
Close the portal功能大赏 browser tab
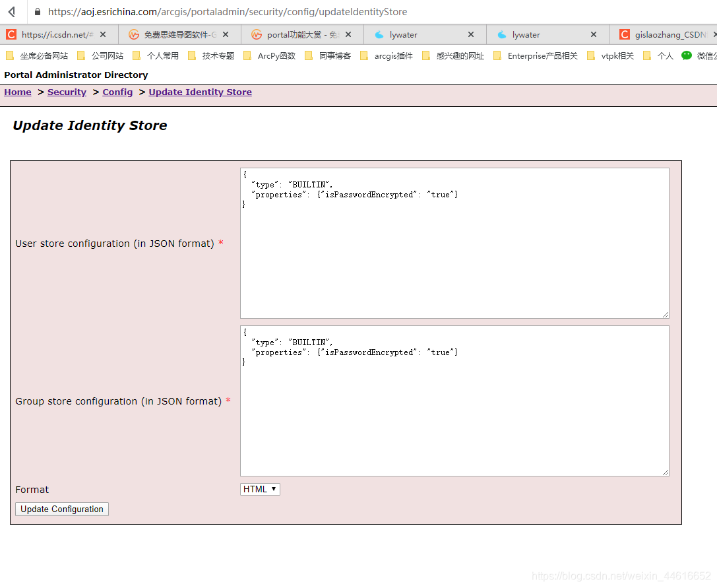coord(348,34)
